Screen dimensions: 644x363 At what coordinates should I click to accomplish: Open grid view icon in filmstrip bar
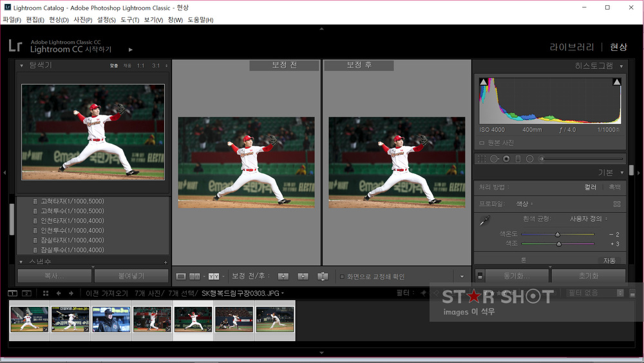(x=46, y=293)
